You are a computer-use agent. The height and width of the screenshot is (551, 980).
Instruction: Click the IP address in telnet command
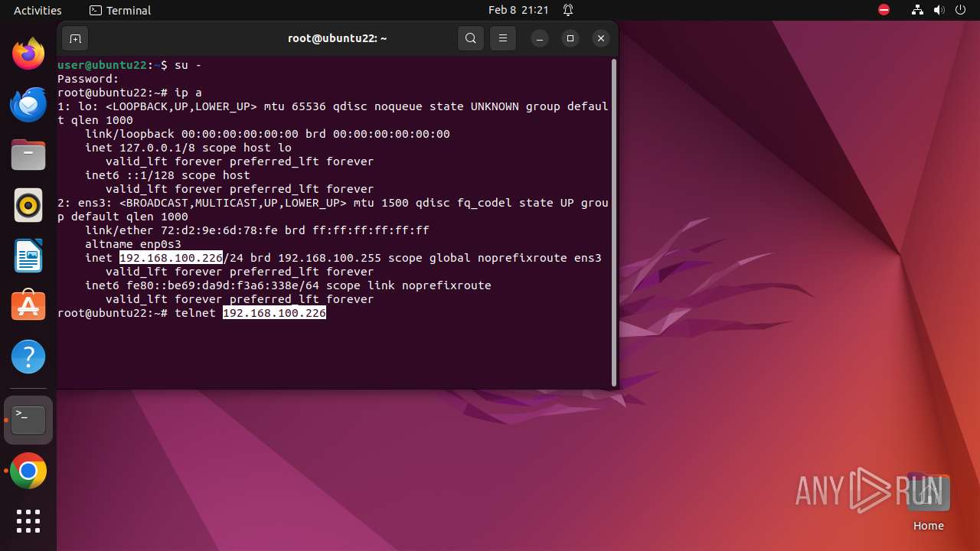[274, 313]
